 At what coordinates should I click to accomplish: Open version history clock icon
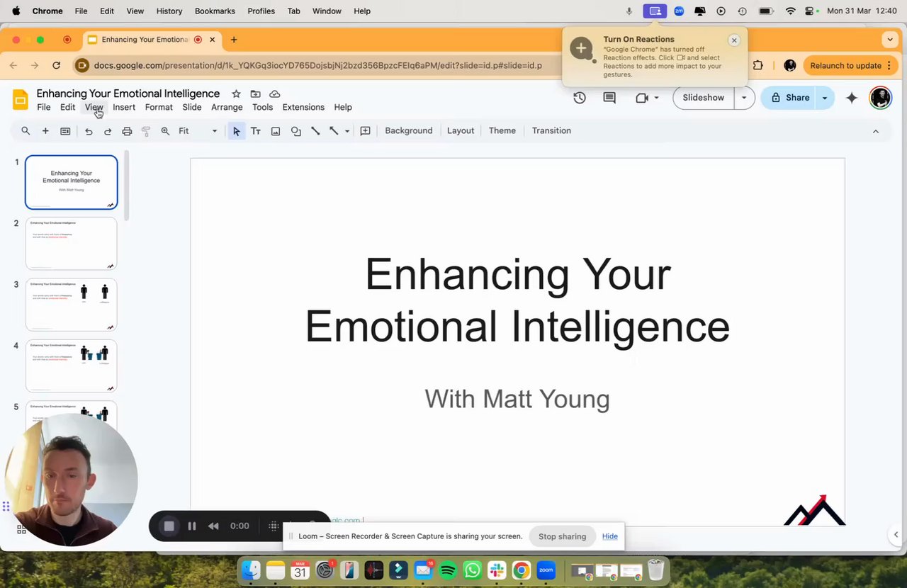[x=580, y=98]
